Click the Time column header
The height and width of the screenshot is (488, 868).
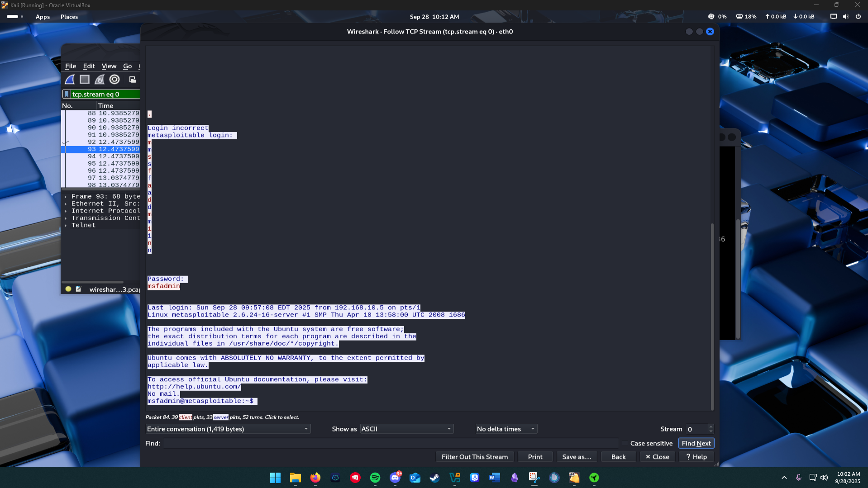105,106
